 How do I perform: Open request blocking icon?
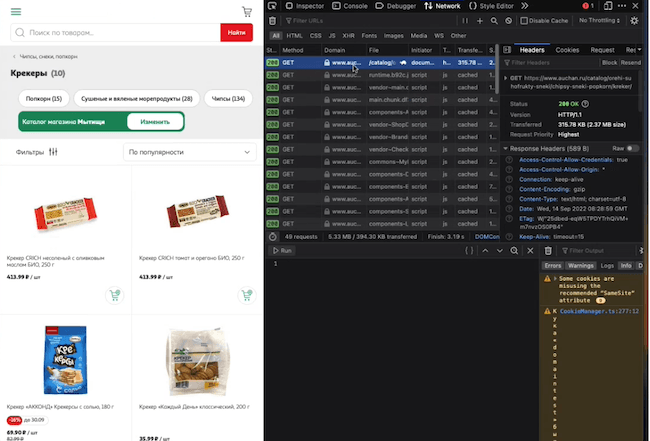pyautogui.click(x=509, y=21)
